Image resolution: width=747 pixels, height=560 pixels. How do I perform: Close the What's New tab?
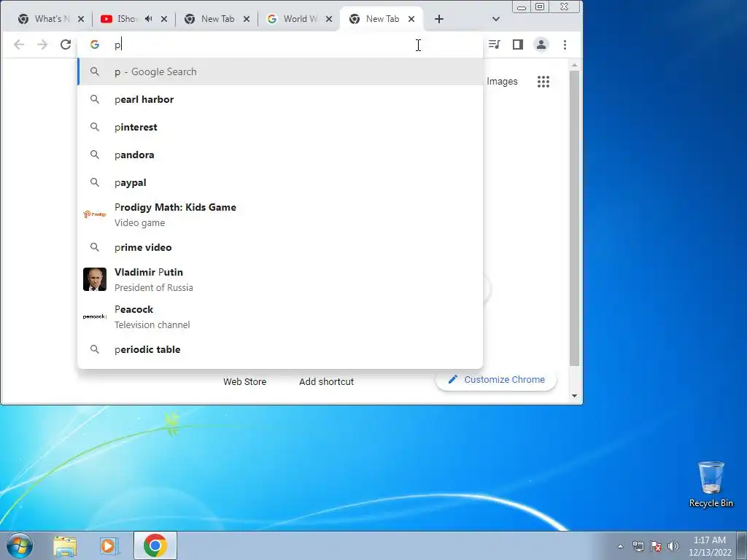coord(81,19)
